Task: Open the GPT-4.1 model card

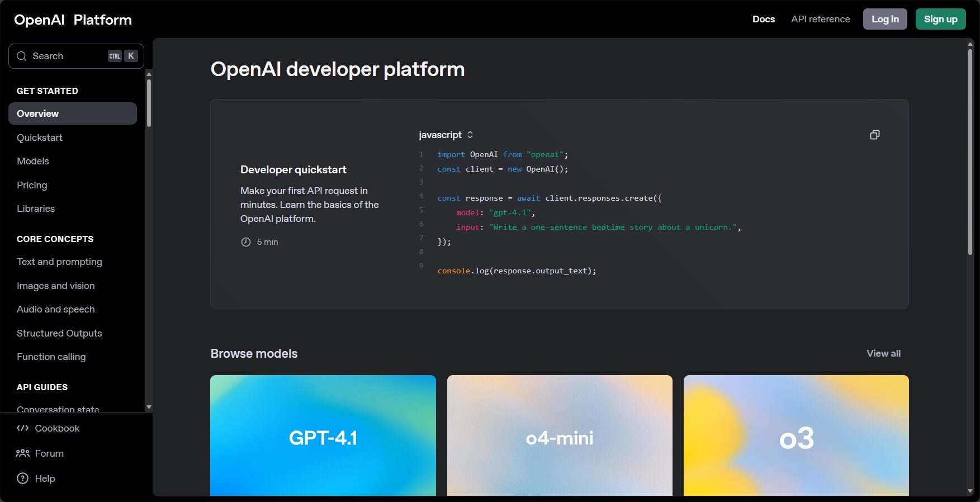Action: [323, 435]
